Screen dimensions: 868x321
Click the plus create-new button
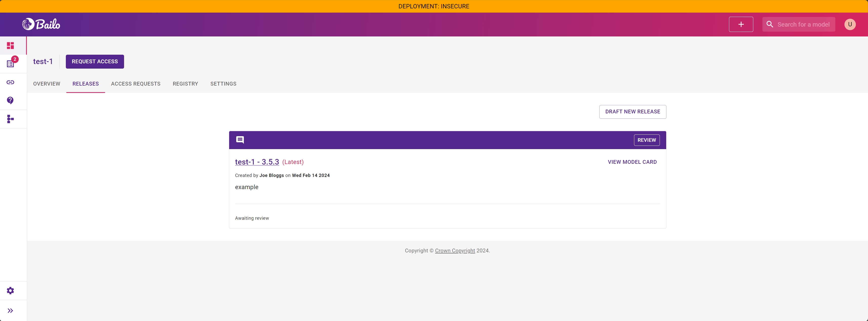point(741,24)
